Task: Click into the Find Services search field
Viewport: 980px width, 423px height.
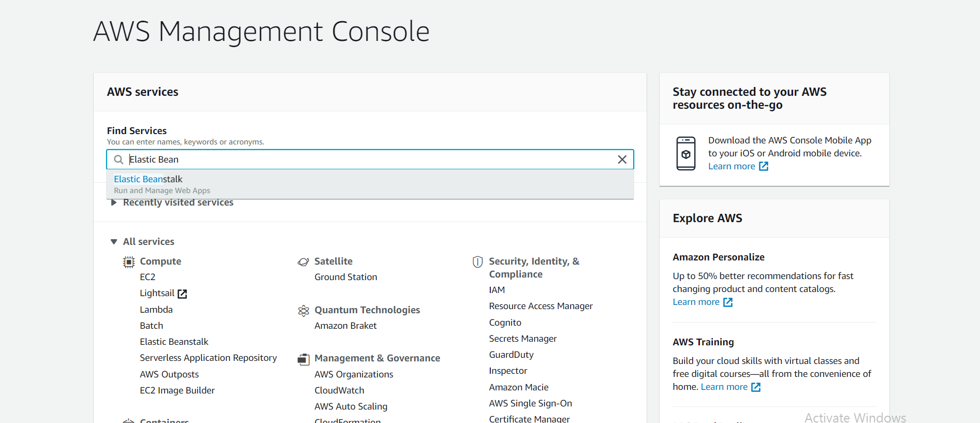Action: [362, 159]
